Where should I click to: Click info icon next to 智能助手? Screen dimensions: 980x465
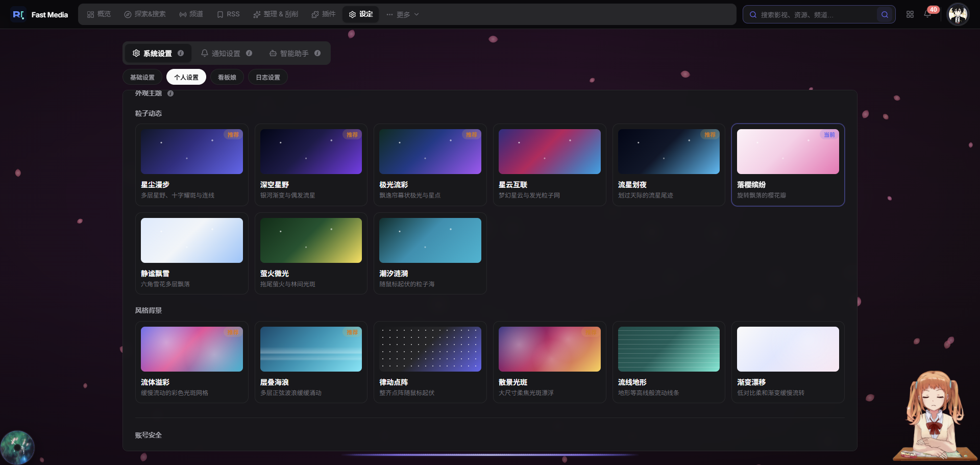tap(317, 53)
